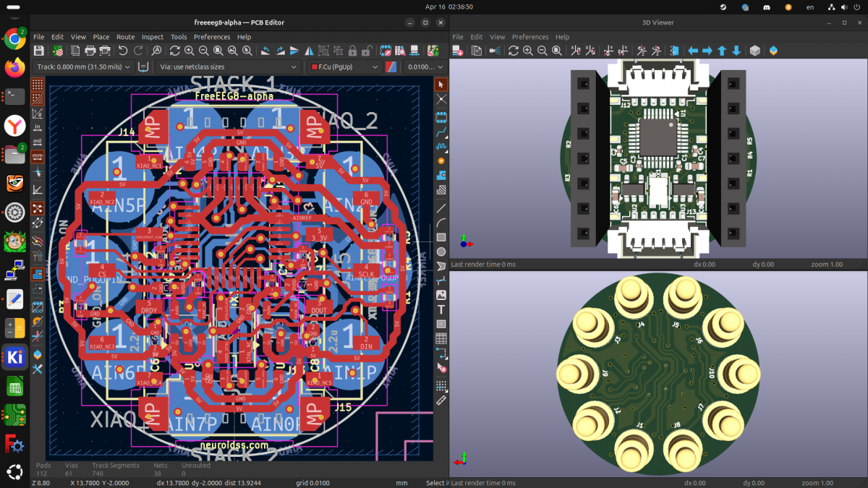
Task: Click the layer pair color swatch
Action: click(393, 67)
